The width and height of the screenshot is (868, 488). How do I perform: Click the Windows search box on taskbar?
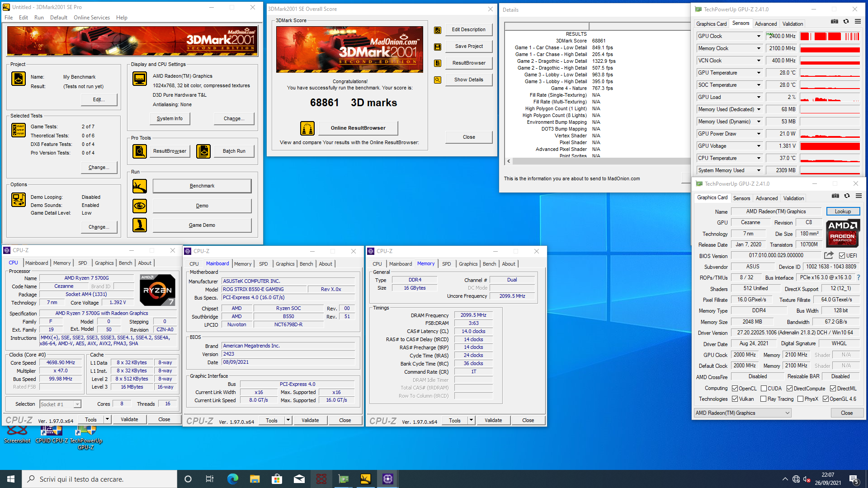click(x=99, y=479)
